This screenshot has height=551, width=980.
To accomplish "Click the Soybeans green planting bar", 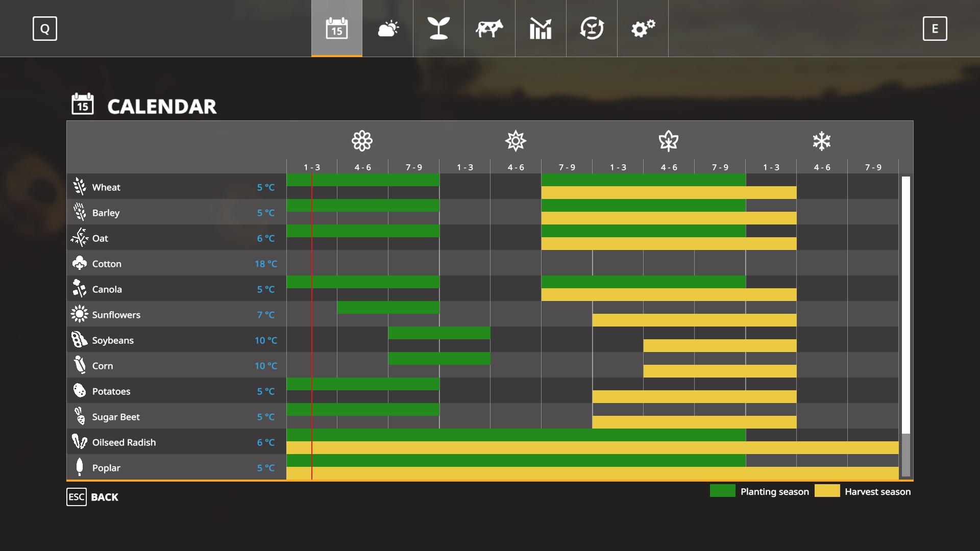I will pos(439,333).
